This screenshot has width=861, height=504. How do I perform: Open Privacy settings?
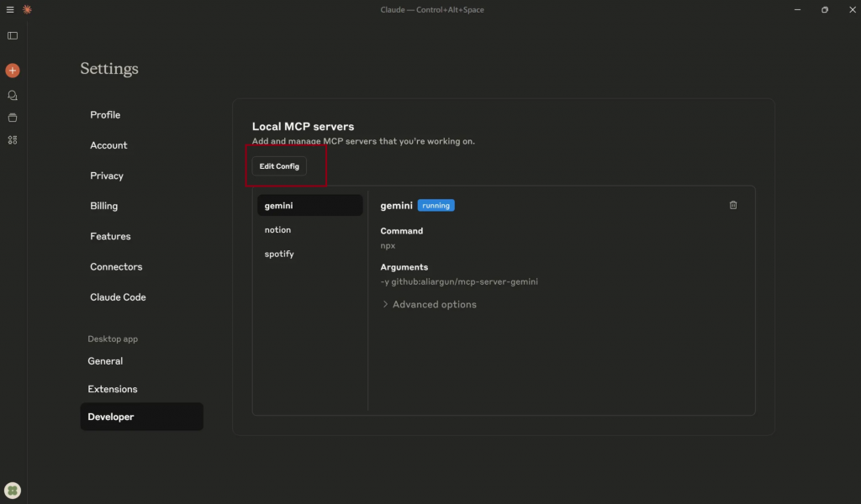[x=107, y=176]
